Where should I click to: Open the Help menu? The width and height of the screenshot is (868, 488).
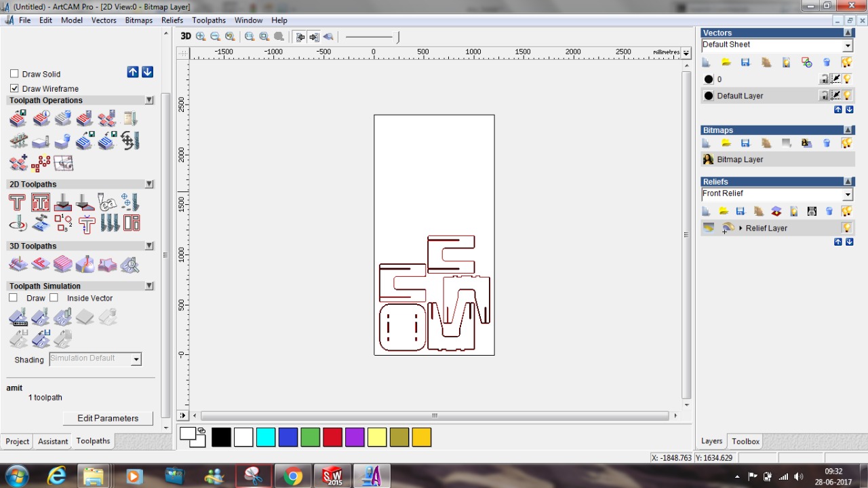pos(279,20)
